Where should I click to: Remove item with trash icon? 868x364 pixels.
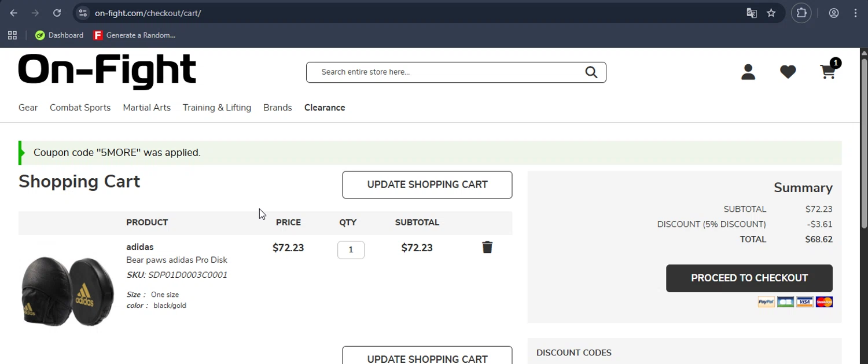click(x=487, y=247)
